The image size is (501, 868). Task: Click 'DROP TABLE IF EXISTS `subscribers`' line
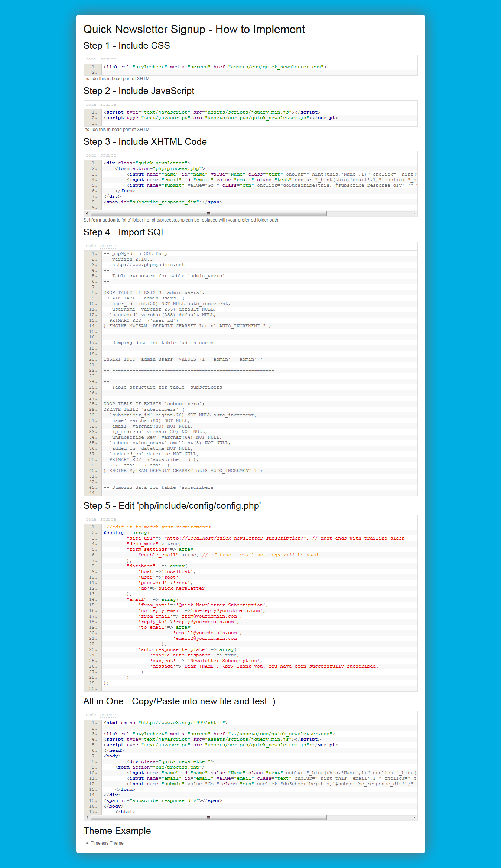click(154, 404)
